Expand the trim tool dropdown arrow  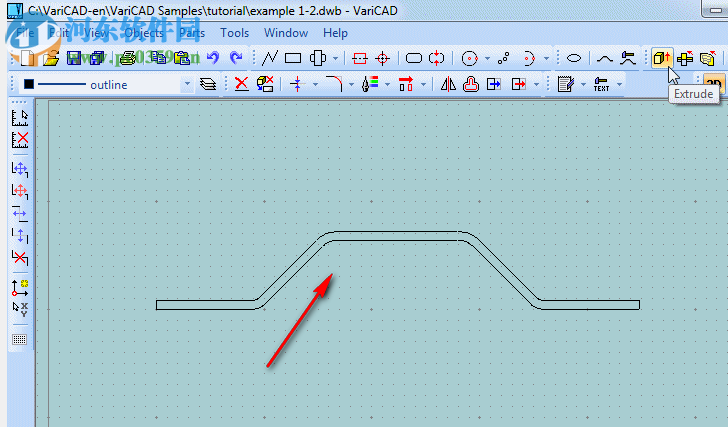click(315, 84)
